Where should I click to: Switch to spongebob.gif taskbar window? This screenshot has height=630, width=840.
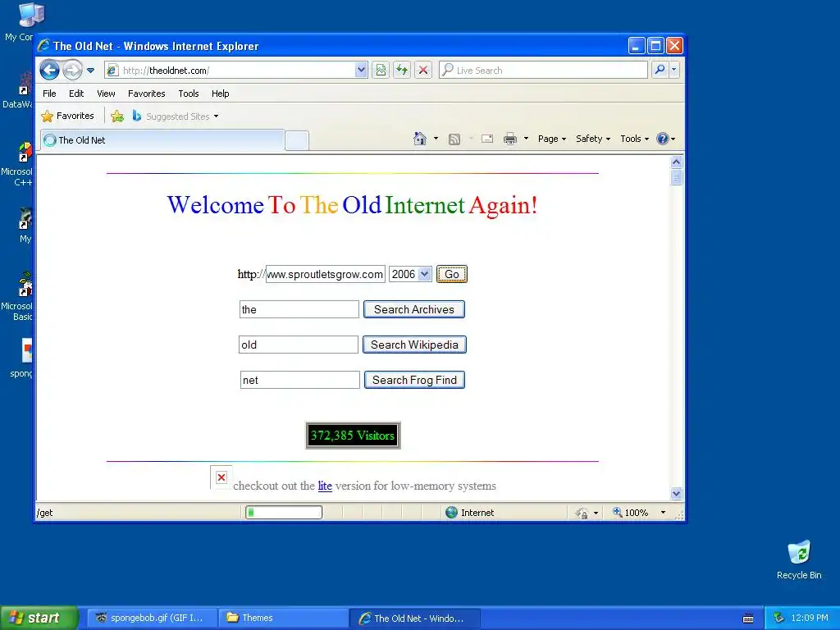click(x=152, y=619)
